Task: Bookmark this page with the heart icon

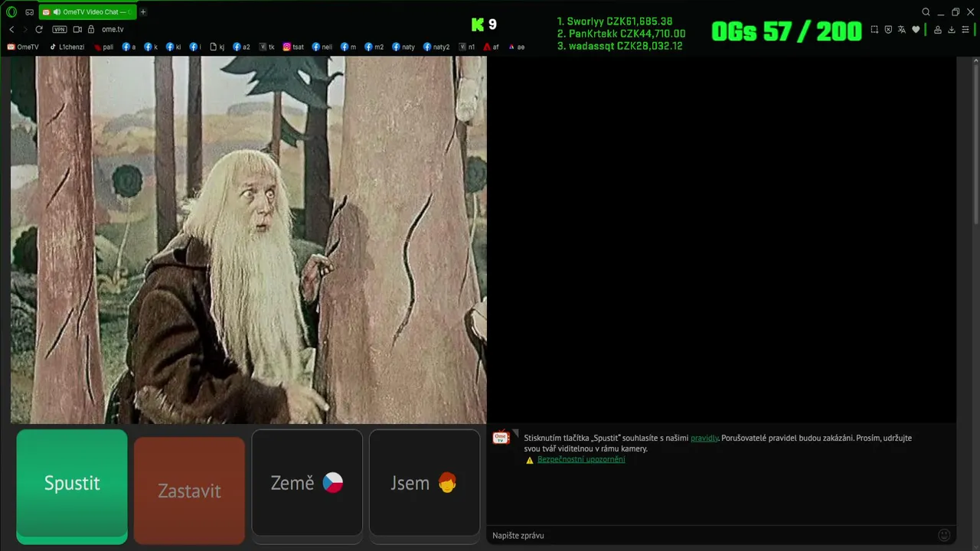Action: click(x=915, y=30)
